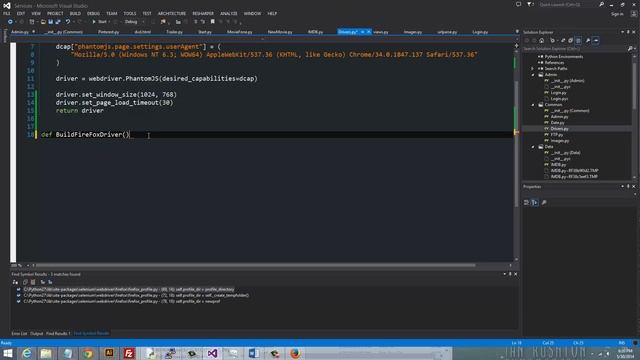The height and width of the screenshot is (360, 640).
Task: Click the Navigate Backward toolbar icon
Action: pyautogui.click(x=10, y=22)
